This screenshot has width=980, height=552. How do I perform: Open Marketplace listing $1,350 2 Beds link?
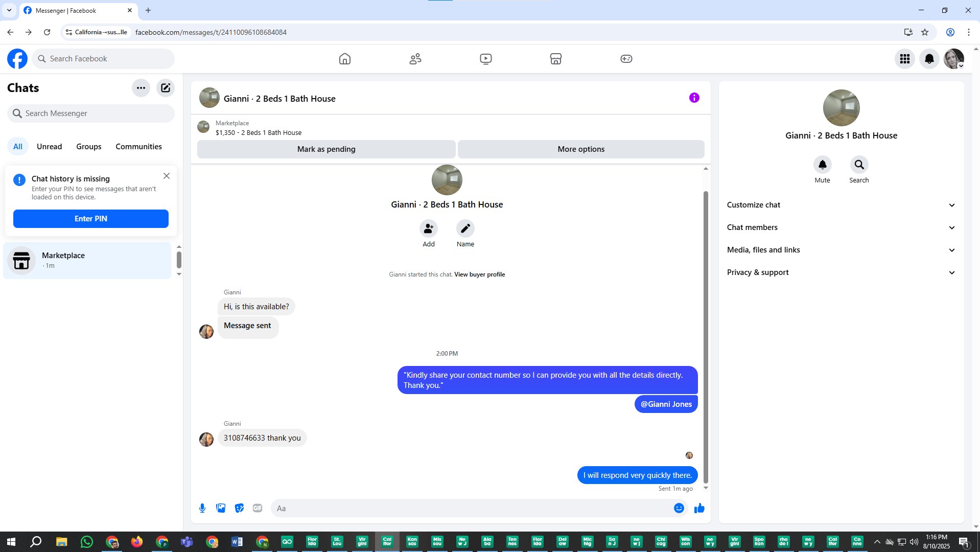coord(259,133)
